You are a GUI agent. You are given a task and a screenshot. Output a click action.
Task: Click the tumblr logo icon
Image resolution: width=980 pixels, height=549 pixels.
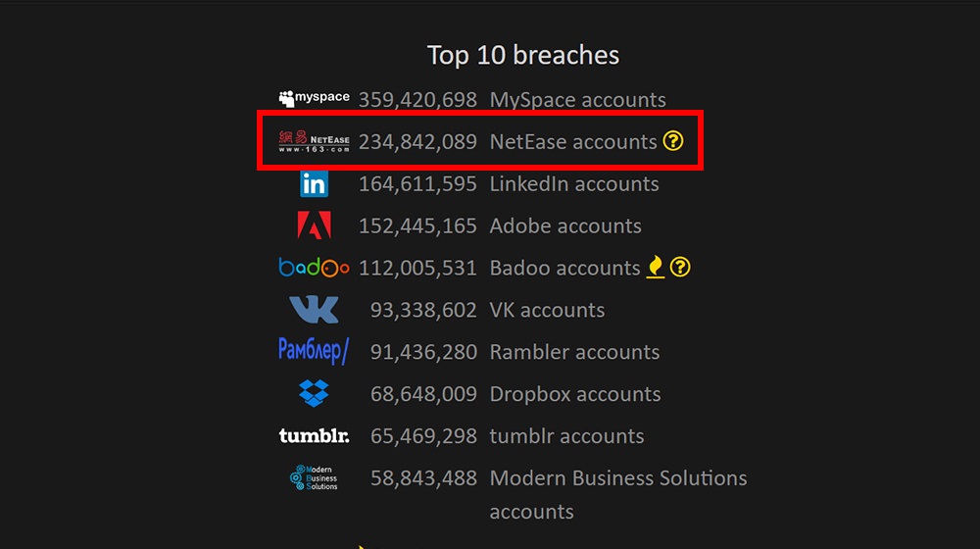pyautogui.click(x=314, y=436)
